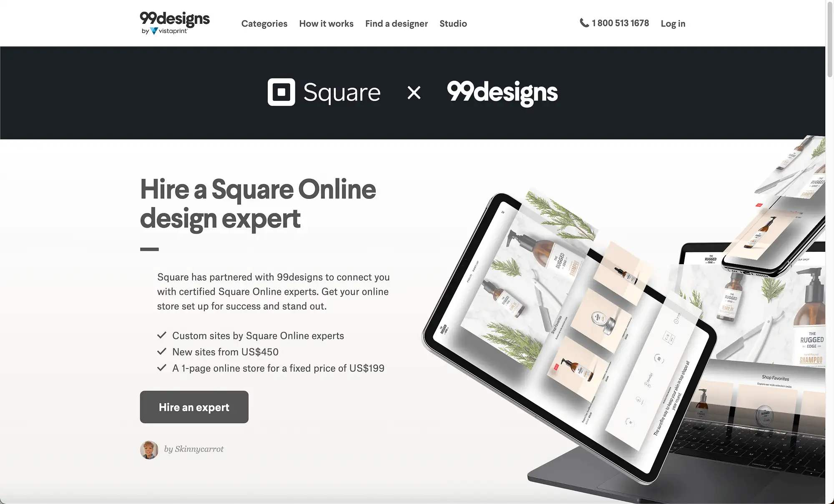834x504 pixels.
Task: Click the 99designs logo in header
Action: pyautogui.click(x=174, y=22)
